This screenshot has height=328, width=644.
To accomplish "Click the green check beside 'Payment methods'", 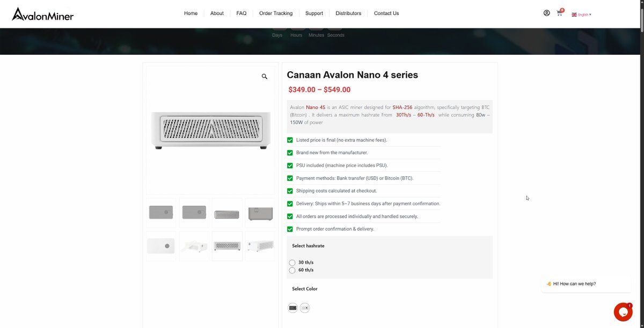I will [290, 178].
